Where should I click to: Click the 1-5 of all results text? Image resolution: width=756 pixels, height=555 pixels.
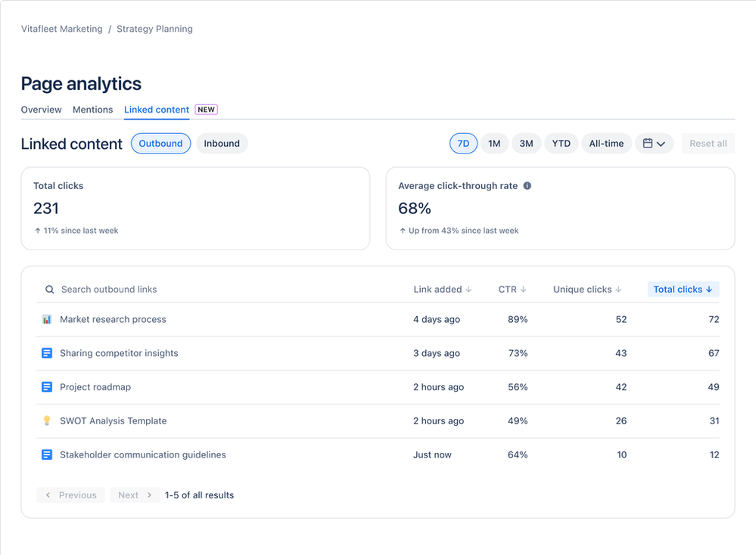tap(199, 495)
